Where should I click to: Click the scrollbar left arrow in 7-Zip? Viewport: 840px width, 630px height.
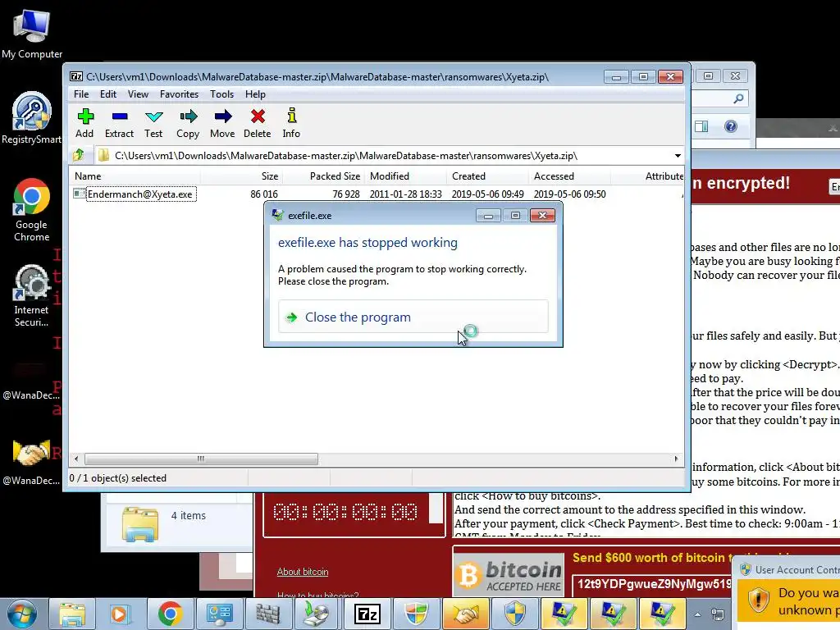point(76,459)
